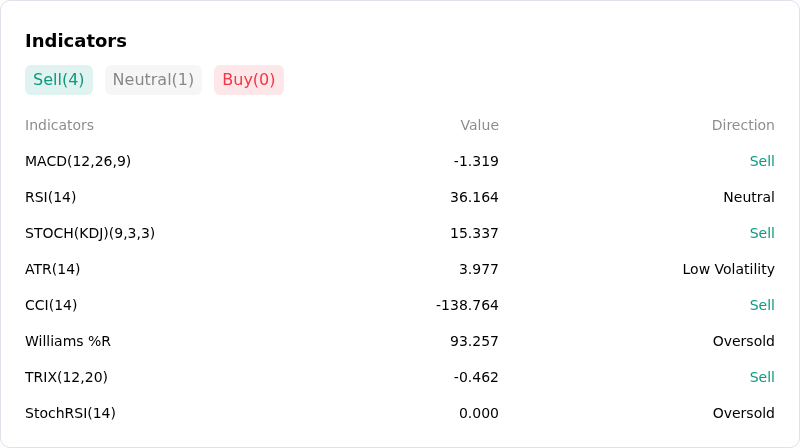Click the Indicators column header

59,125
